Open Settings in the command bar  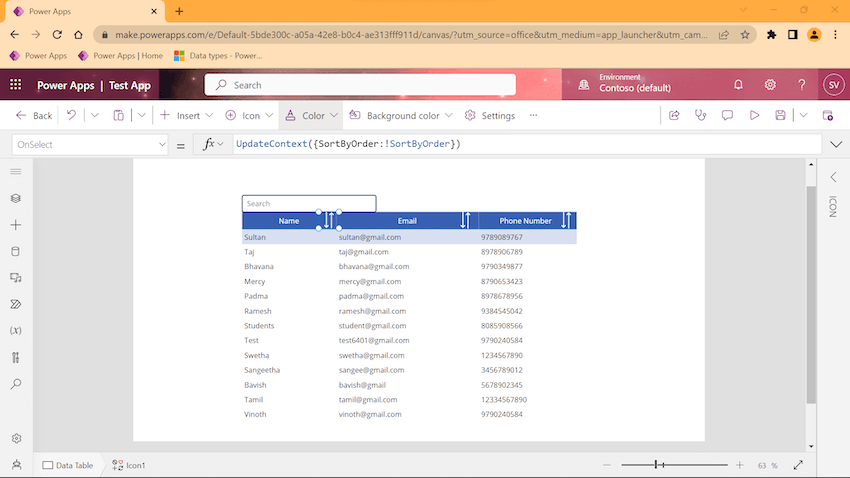[x=490, y=115]
